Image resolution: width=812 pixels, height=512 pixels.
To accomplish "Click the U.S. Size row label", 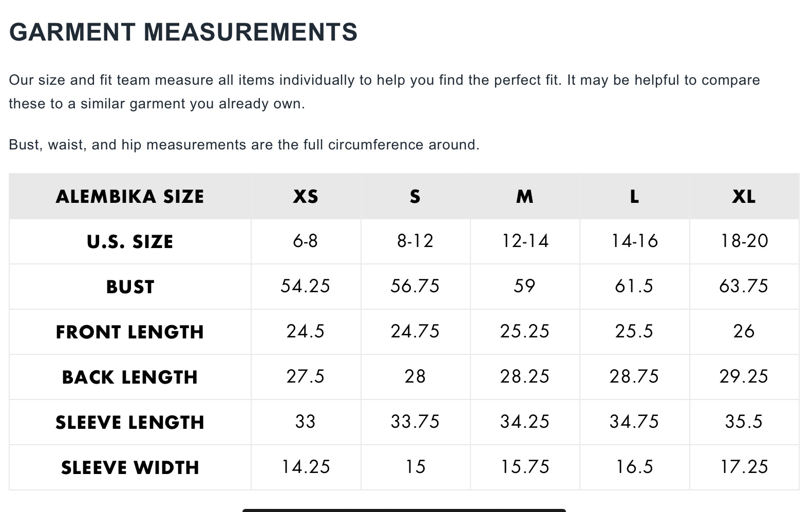I will tap(130, 242).
